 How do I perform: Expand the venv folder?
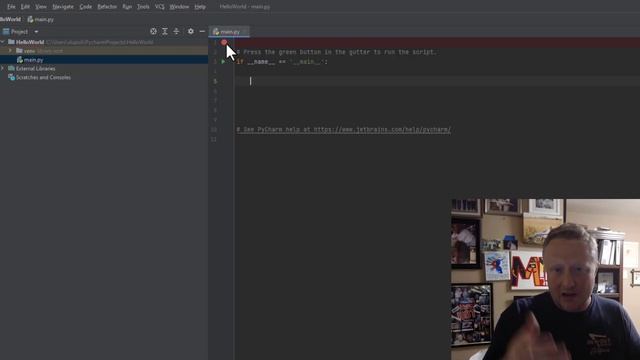coord(10,51)
